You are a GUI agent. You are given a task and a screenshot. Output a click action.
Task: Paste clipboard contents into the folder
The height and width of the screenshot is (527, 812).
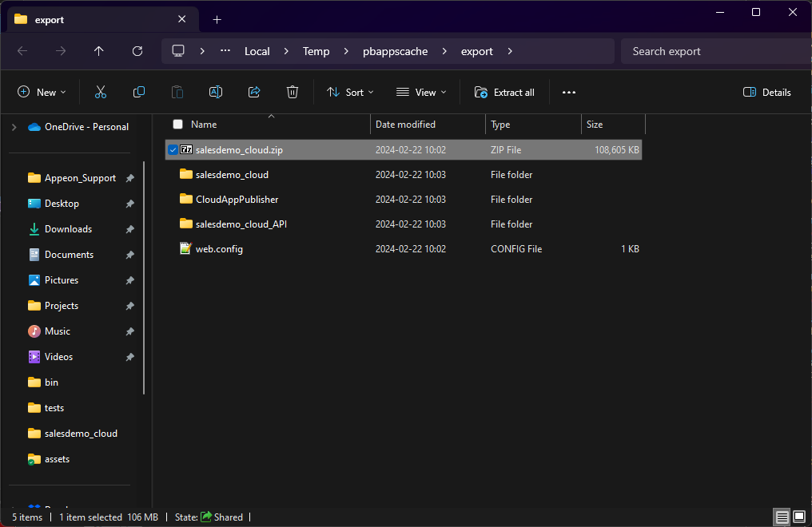177,91
